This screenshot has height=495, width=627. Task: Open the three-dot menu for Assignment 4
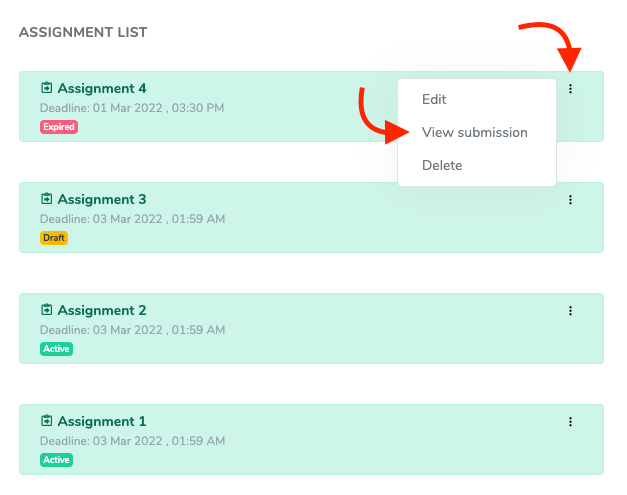tap(570, 89)
